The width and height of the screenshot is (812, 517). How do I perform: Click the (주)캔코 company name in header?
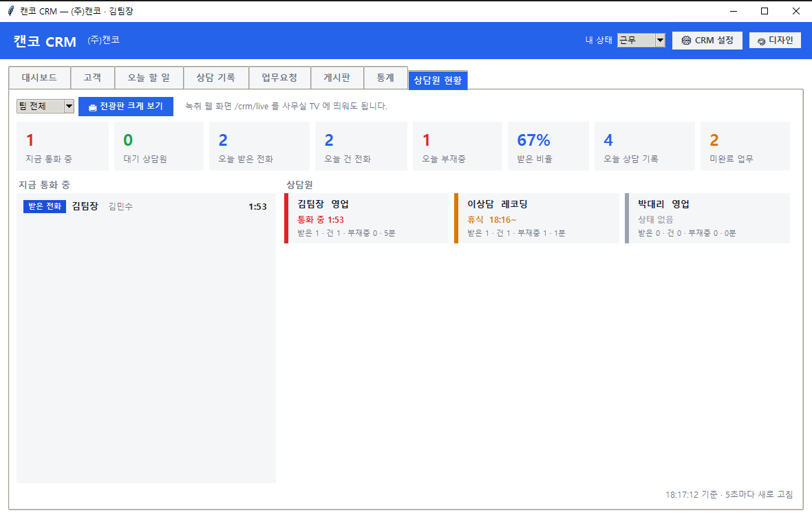click(104, 40)
